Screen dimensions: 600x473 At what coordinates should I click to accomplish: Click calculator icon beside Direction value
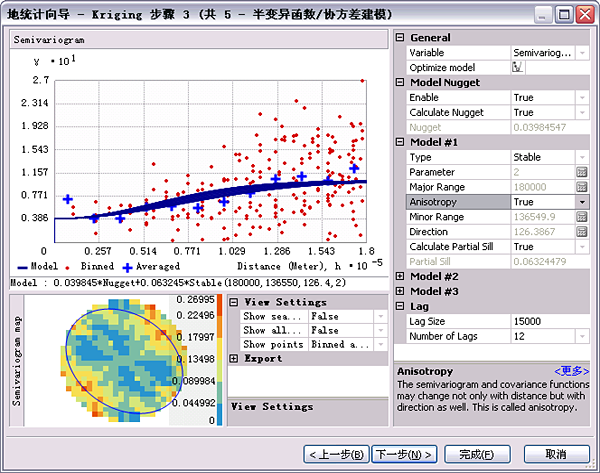click(581, 232)
